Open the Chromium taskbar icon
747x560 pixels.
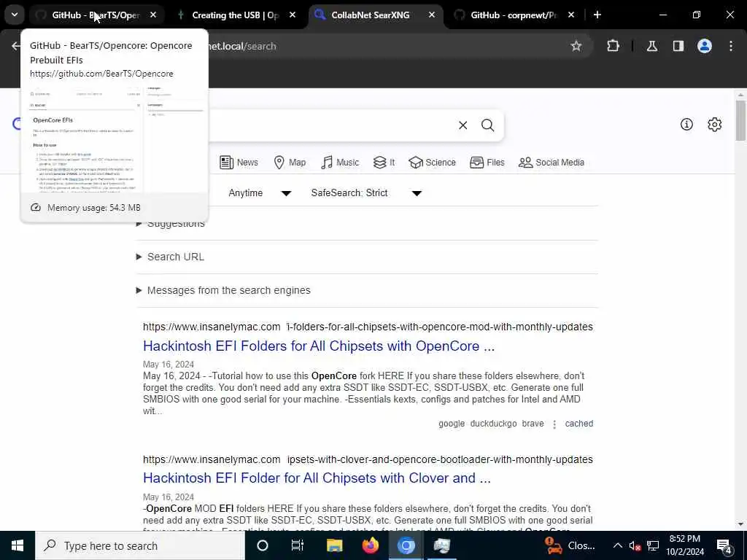click(406, 545)
